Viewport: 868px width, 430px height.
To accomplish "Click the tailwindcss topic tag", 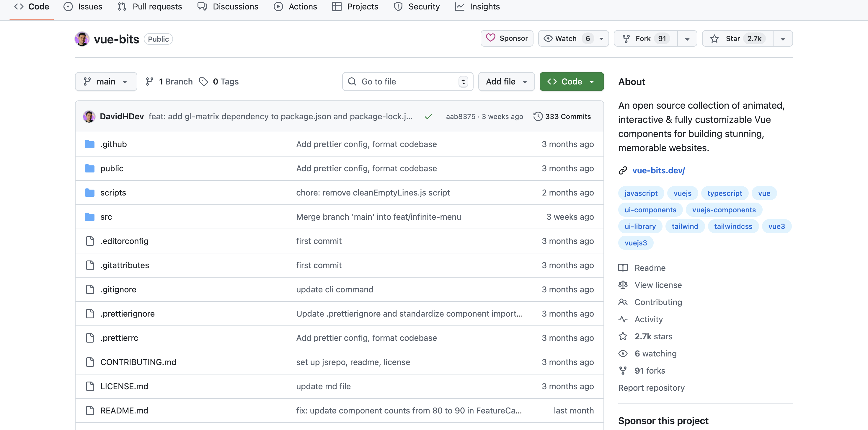I will pos(733,227).
